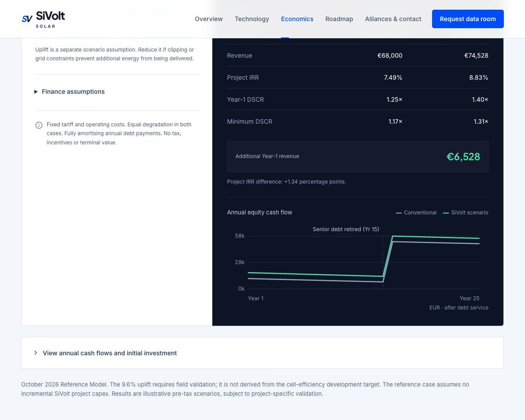The image size is (525, 420).
Task: Click the October 2026 Reference Model footnote
Action: 245,389
